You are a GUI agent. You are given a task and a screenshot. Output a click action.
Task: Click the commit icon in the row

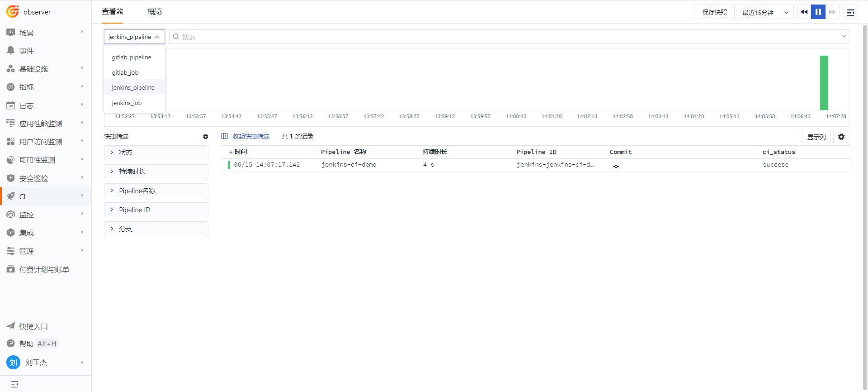coord(616,166)
